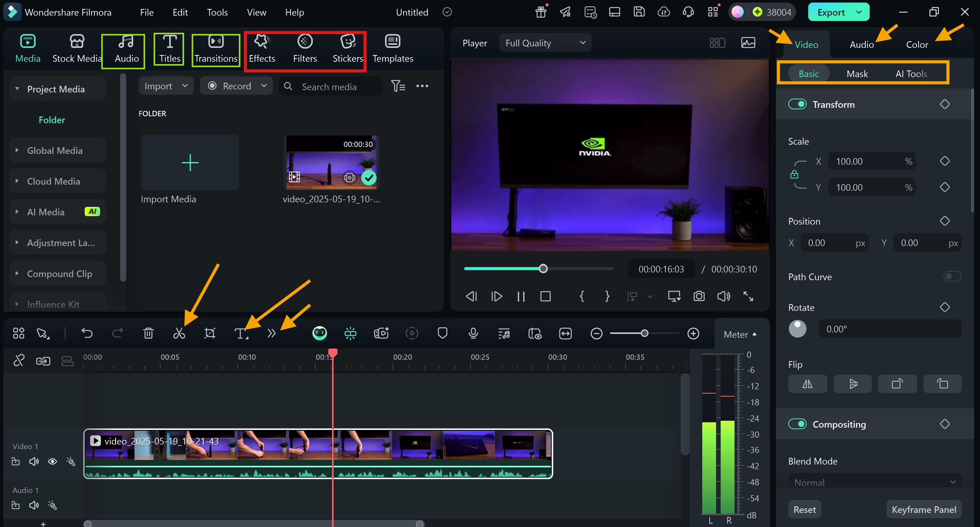Add keyframe for Rotate
Image resolution: width=980 pixels, height=527 pixels.
(945, 307)
